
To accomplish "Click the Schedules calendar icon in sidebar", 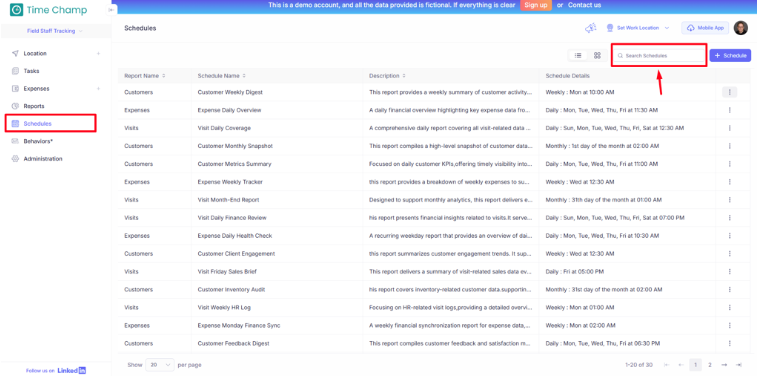I will click(x=15, y=124).
